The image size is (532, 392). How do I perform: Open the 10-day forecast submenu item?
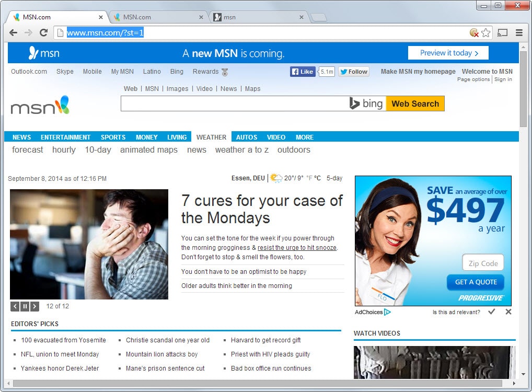click(x=98, y=149)
